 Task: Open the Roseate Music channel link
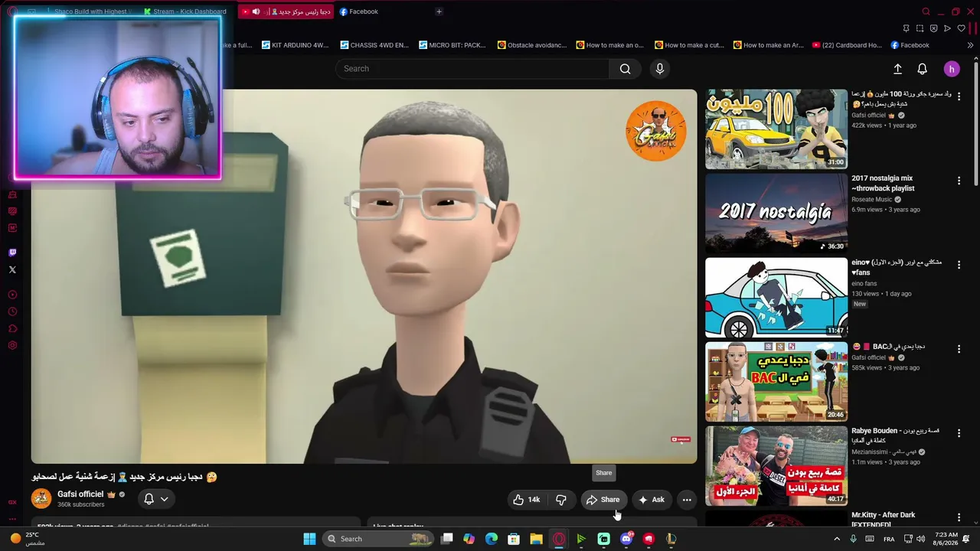872,200
